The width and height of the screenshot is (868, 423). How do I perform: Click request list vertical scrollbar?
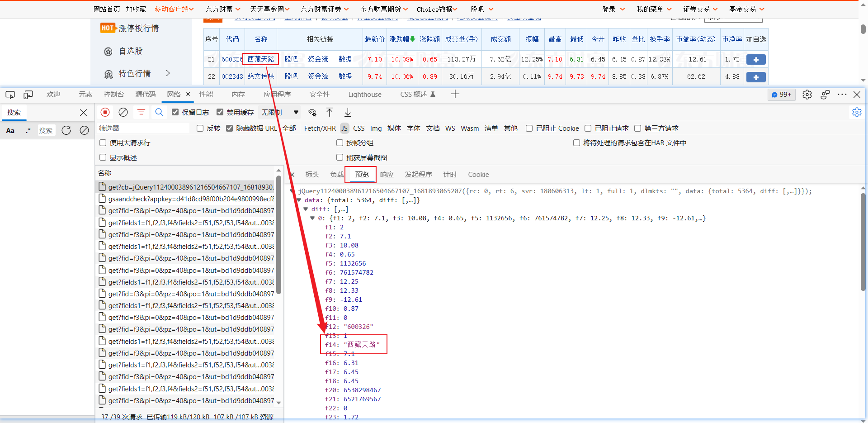279,235
